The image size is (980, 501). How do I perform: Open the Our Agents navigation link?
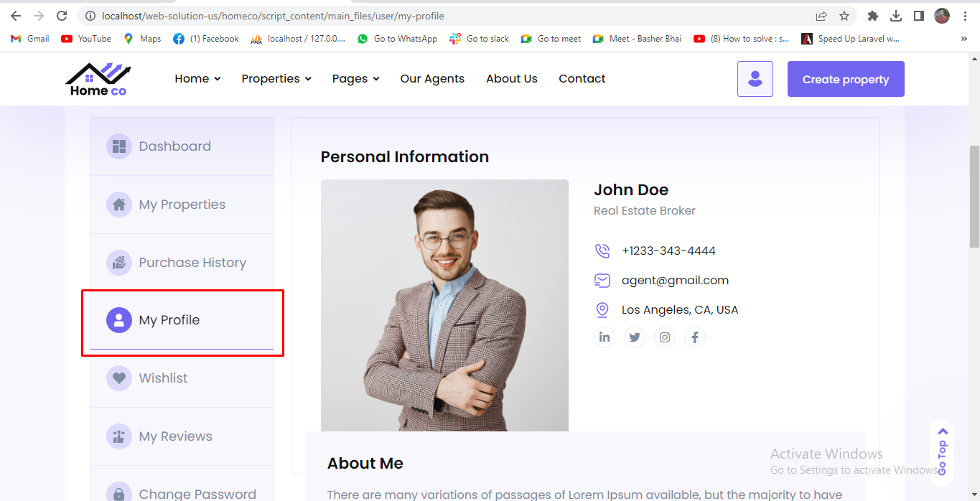pyautogui.click(x=432, y=79)
